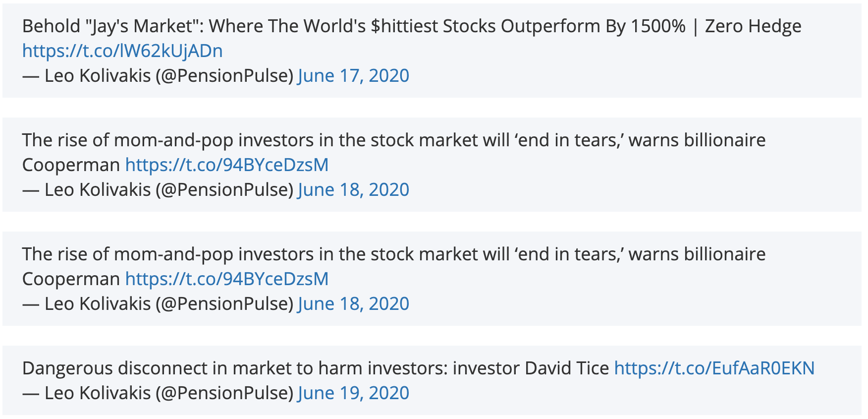Image resolution: width=868 pixels, height=419 pixels.
Task: Click the word Cooperman in upper June 18 tweet
Action: coord(71,165)
